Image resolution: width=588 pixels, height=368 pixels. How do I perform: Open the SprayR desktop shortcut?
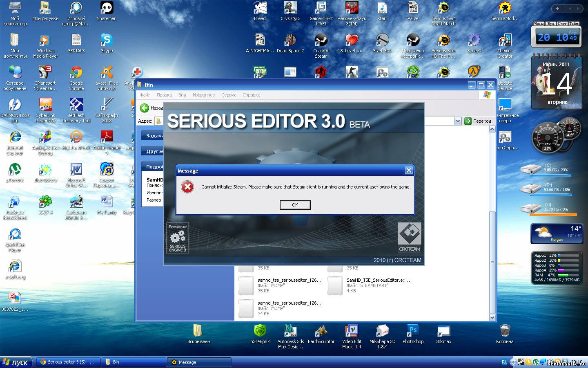tap(474, 43)
